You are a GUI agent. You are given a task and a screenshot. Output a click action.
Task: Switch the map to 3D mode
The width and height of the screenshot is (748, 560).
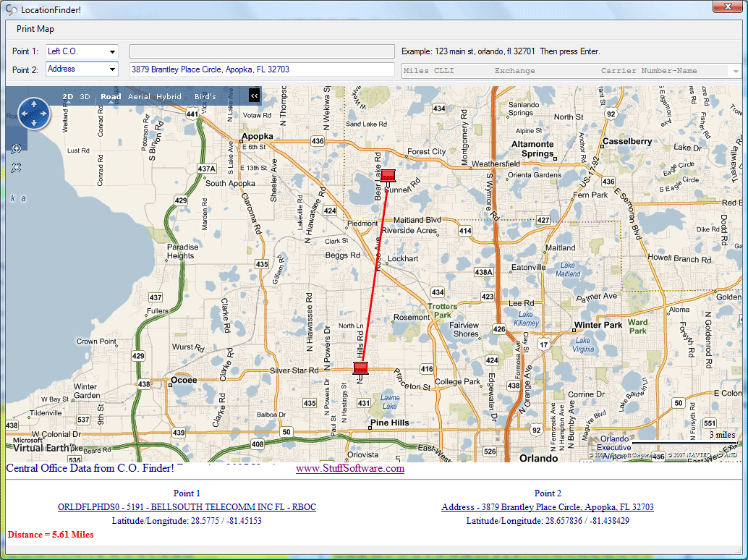(x=85, y=96)
